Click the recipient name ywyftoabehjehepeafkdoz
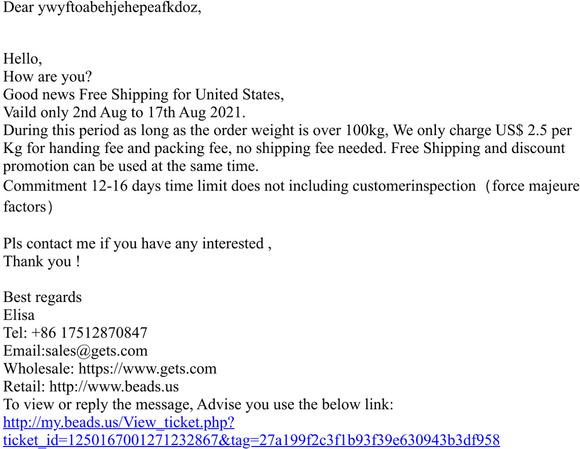The width and height of the screenshot is (580, 449). click(119, 7)
